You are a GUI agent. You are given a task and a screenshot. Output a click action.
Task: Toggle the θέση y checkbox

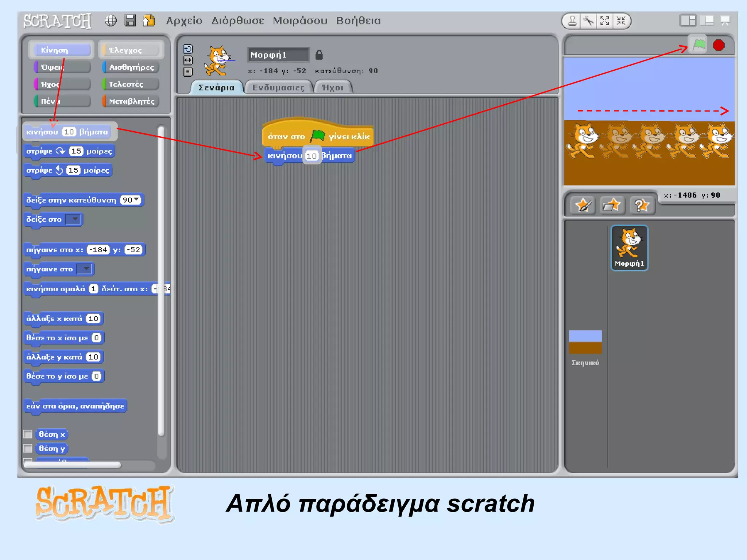[x=28, y=448]
